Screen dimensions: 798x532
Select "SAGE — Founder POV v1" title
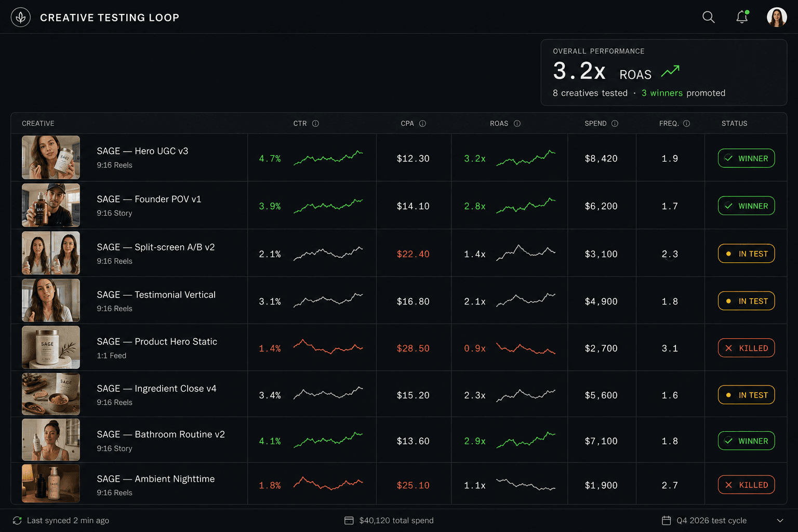(x=149, y=199)
